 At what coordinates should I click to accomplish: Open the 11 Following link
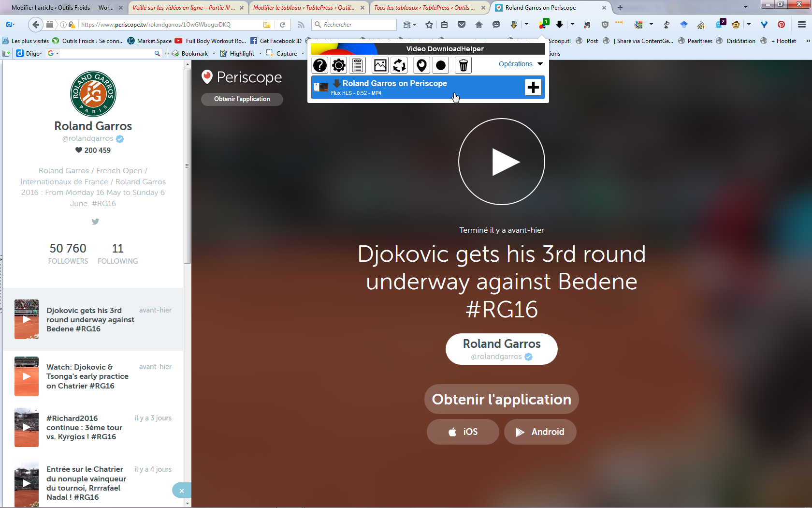118,254
